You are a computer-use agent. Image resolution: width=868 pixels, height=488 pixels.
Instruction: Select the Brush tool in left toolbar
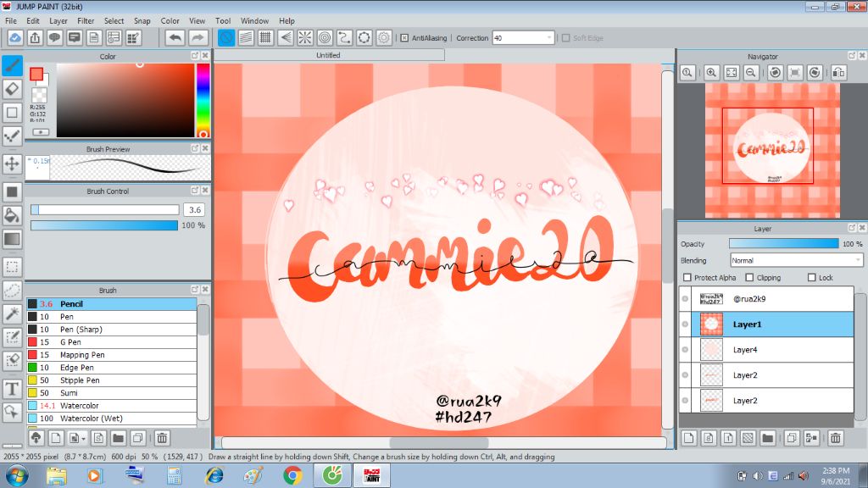(12, 65)
